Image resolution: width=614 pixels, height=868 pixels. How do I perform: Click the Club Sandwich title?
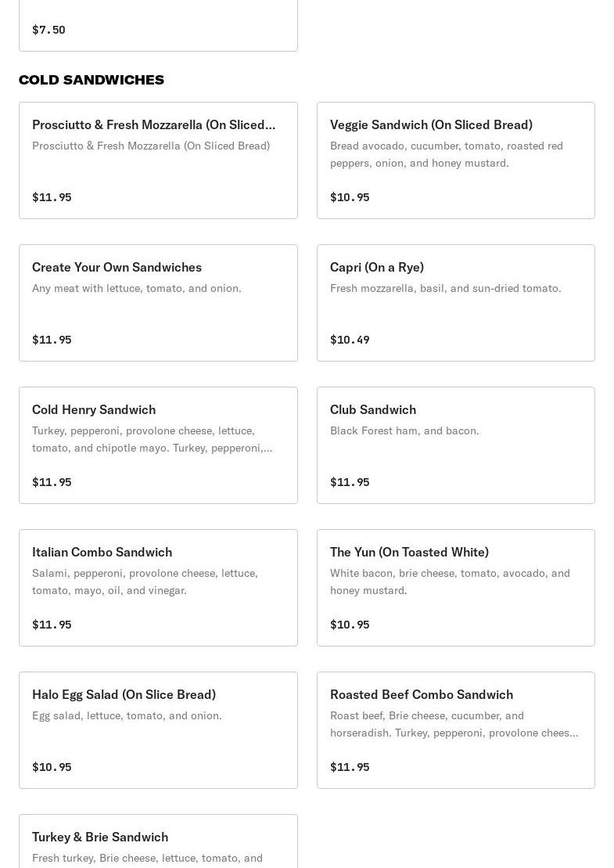point(372,409)
